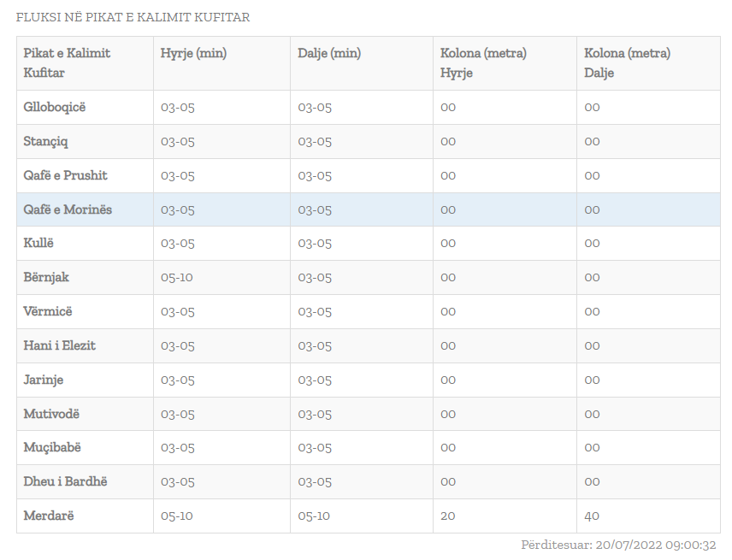Click the Dalje (min) column header
The width and height of the screenshot is (732, 560).
(329, 53)
